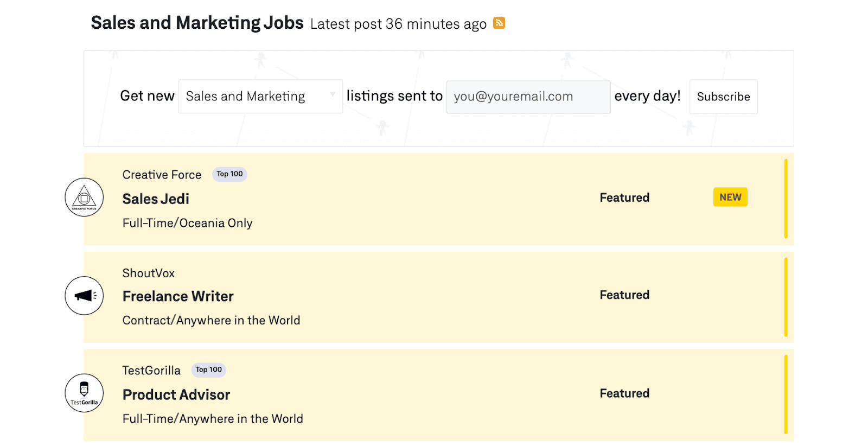Click the Full-Time/Anywhere in the World text
Screen dimensions: 868x446
pyautogui.click(x=213, y=419)
